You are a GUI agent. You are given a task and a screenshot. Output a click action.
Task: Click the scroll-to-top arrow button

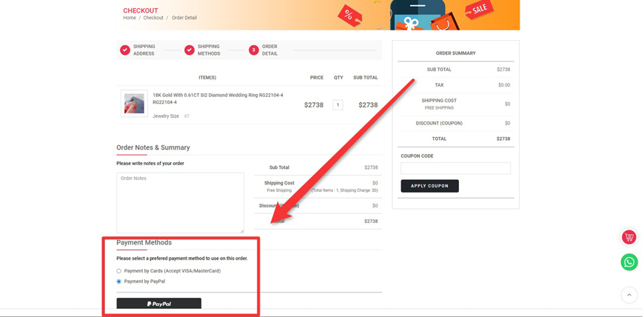click(628, 295)
